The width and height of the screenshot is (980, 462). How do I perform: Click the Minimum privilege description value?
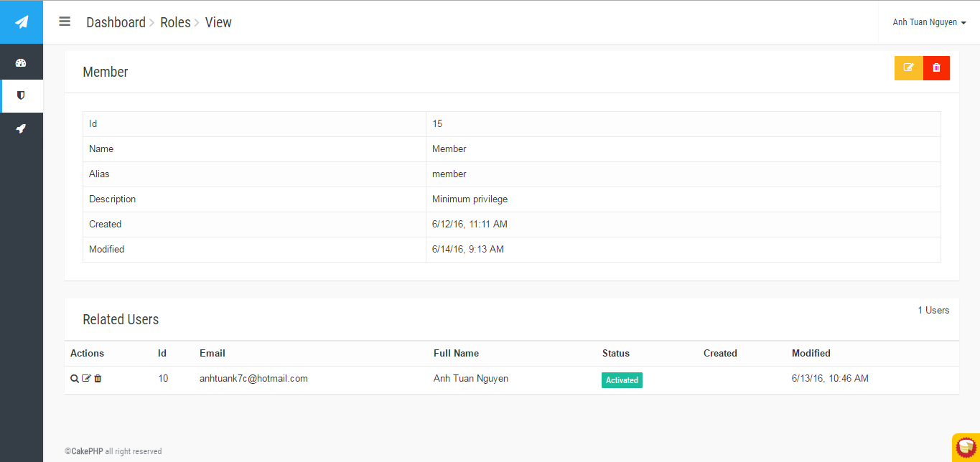point(470,199)
